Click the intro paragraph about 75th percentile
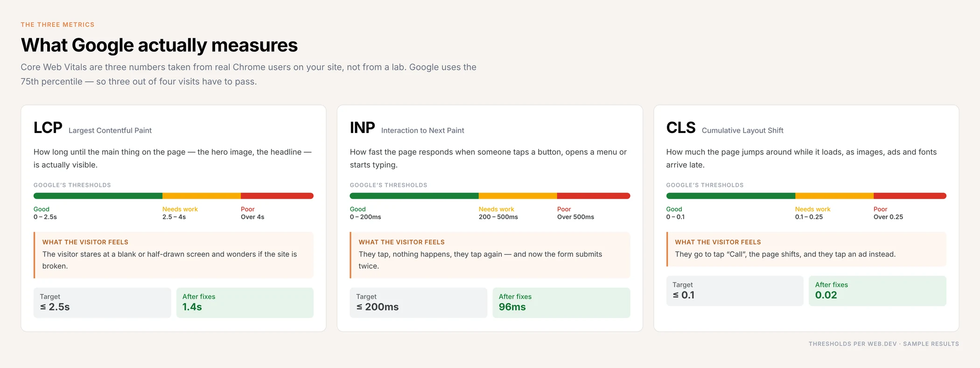This screenshot has width=980, height=368. coord(249,74)
